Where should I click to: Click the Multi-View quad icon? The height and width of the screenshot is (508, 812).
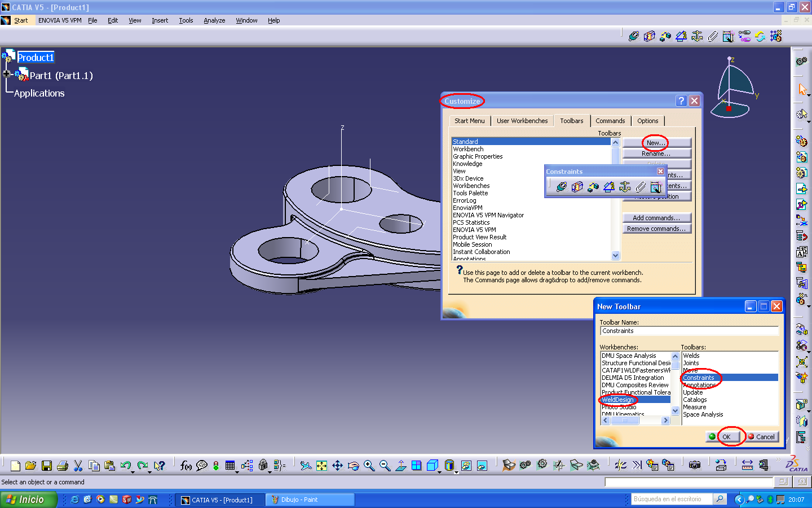416,466
